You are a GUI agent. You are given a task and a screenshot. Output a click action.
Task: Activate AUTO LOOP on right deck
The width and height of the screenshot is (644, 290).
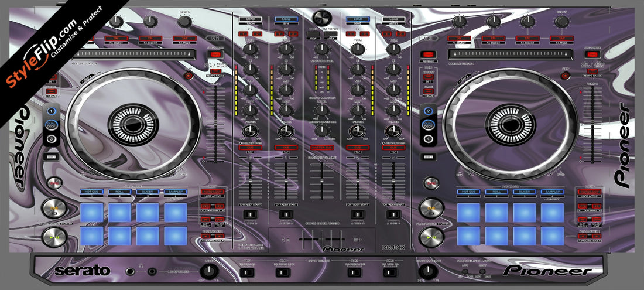click(590, 192)
